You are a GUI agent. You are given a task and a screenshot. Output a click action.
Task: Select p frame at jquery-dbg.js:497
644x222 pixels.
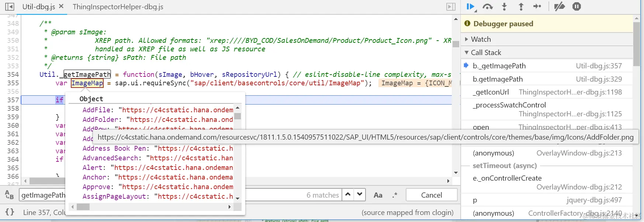(547, 200)
